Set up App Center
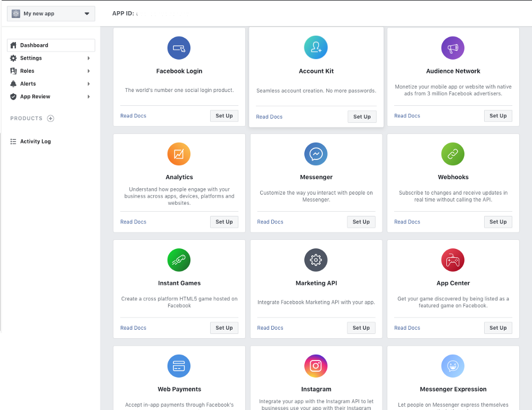 point(498,328)
